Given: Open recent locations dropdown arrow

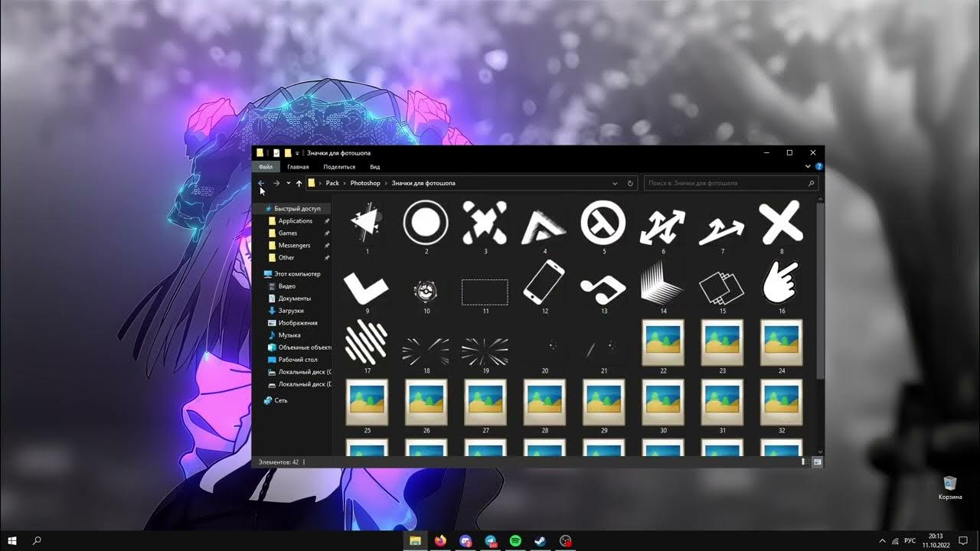Looking at the screenshot, I should point(288,184).
